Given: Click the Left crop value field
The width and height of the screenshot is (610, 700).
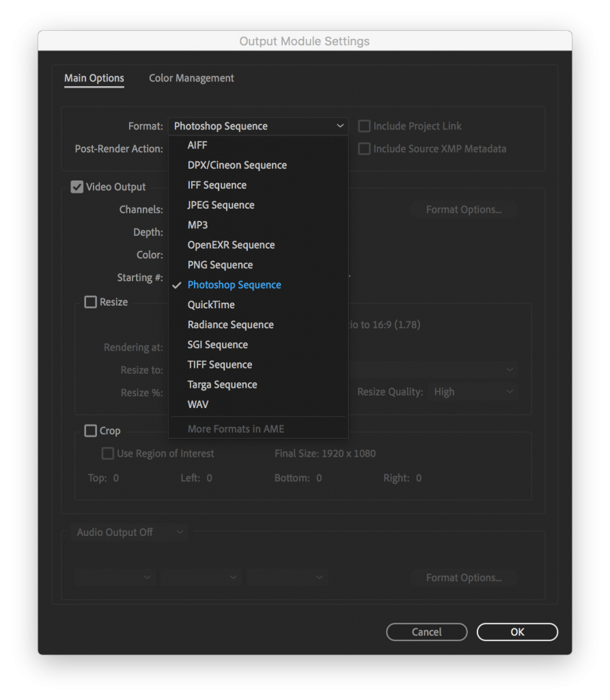Looking at the screenshot, I should click(209, 478).
